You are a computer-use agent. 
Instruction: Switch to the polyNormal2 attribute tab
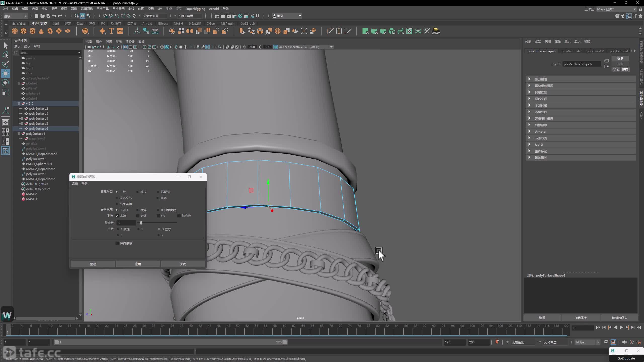571,51
